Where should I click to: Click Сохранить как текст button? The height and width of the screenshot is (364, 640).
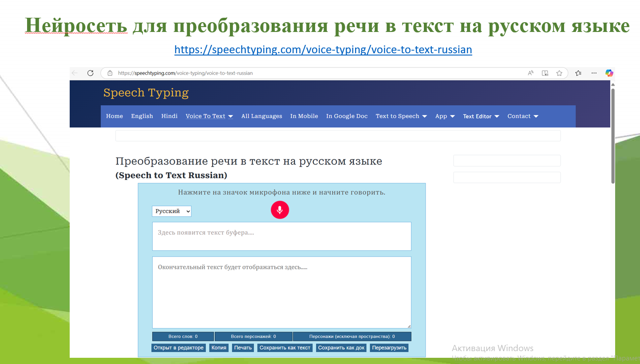tap(285, 348)
